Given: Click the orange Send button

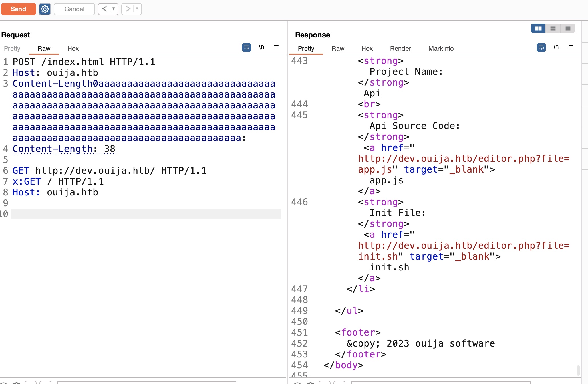Looking at the screenshot, I should pos(18,9).
